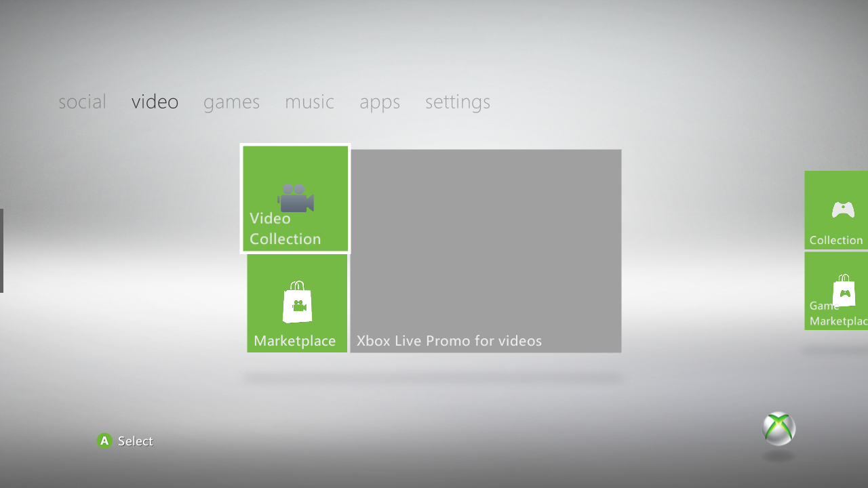
Task: Open the Xbox Live Promo for videos tile
Action: coord(486,251)
